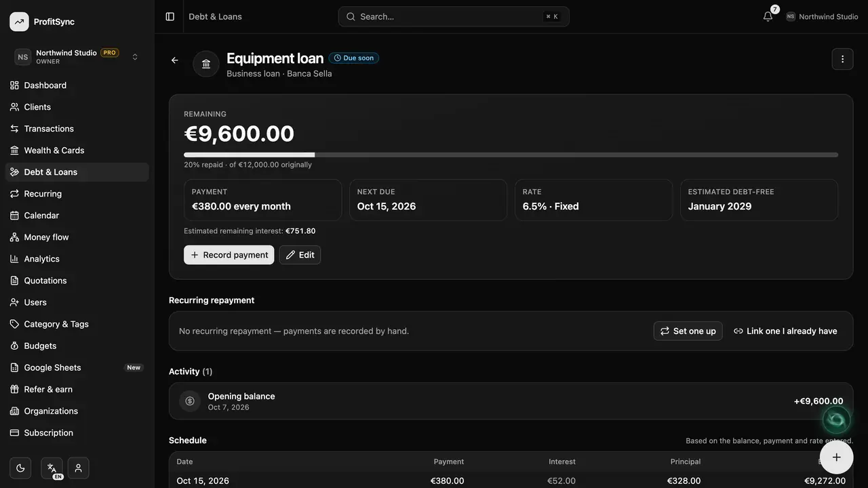Open Category & Tags
This screenshot has height=488, width=868.
[x=77, y=324]
